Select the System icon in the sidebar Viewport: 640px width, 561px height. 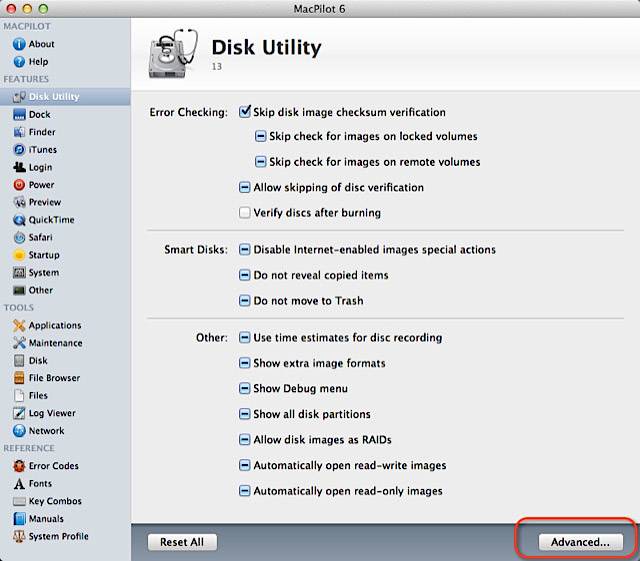[x=19, y=273]
